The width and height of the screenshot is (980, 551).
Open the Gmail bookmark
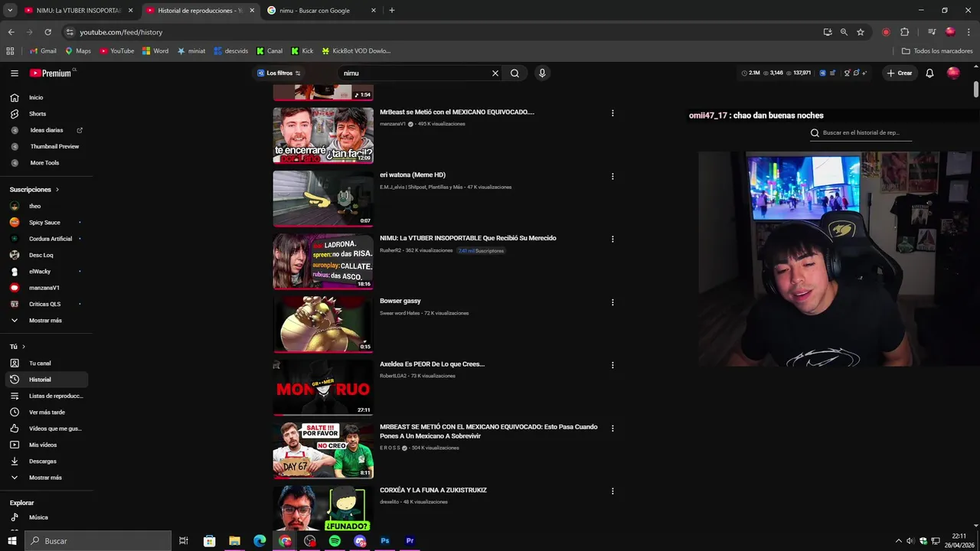43,51
